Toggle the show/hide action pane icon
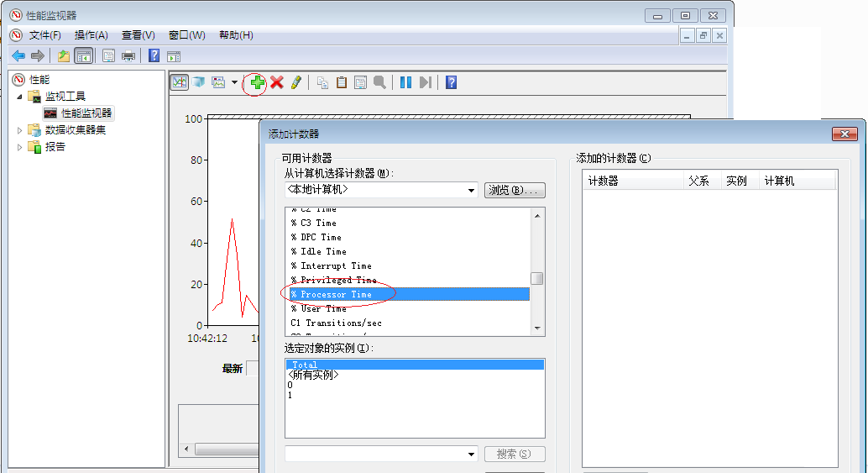Viewport: 868px width, 473px height. (174, 56)
